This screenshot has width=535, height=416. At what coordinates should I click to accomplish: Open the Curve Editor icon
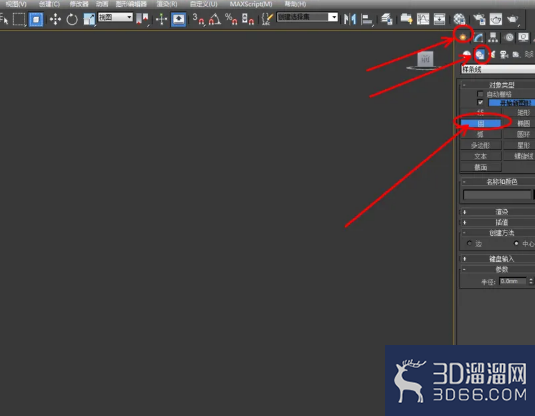pyautogui.click(x=423, y=19)
